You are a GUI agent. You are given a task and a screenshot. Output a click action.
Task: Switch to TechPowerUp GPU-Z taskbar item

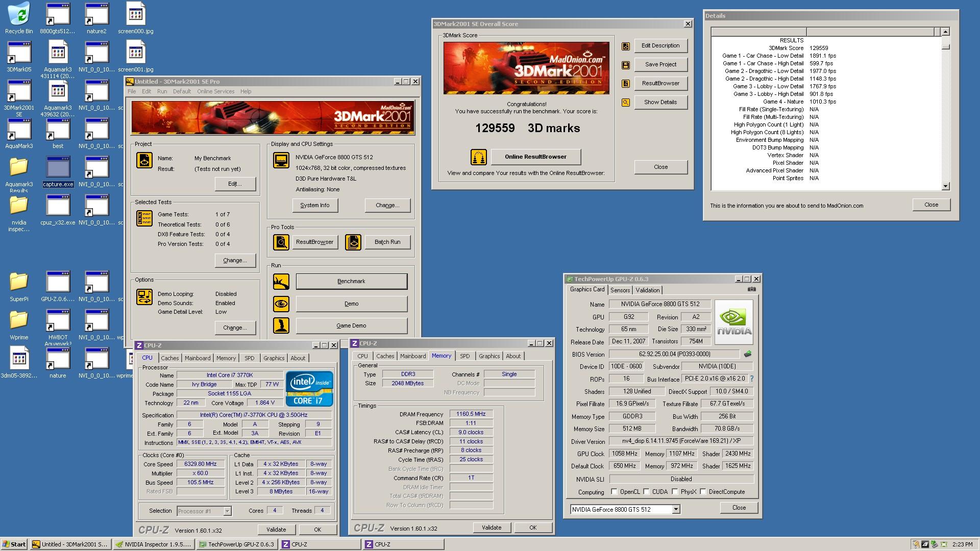[x=237, y=544]
